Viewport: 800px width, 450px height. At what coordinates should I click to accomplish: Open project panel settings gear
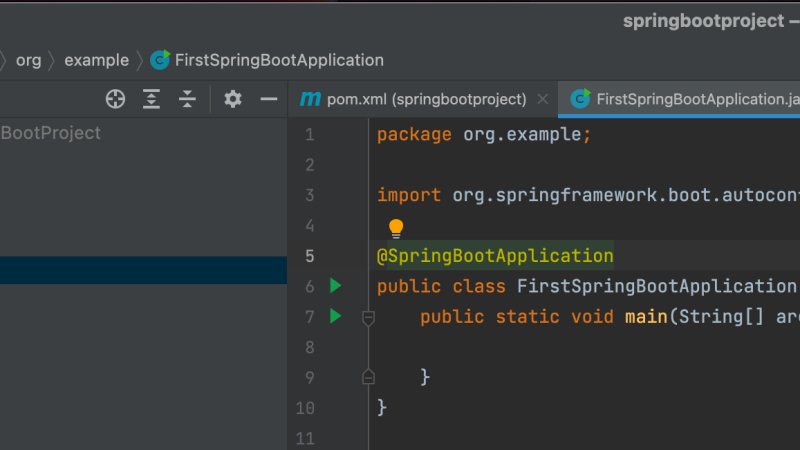233,98
